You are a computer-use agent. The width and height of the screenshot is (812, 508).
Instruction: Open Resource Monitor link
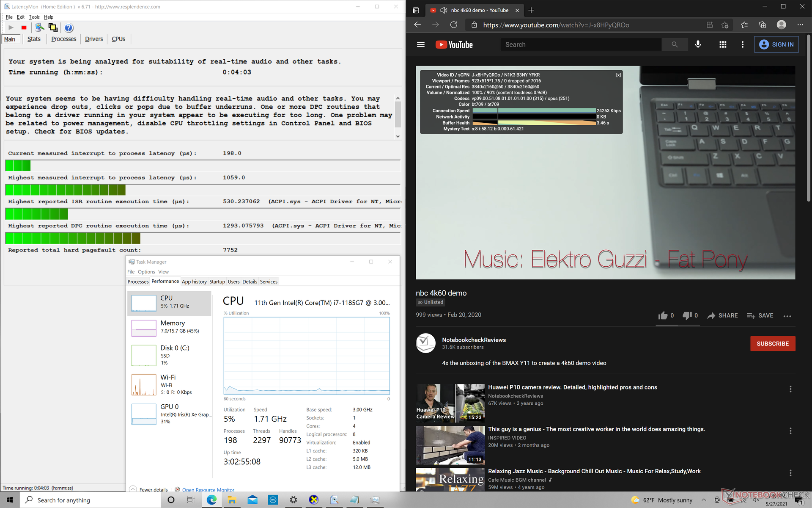coord(208,489)
